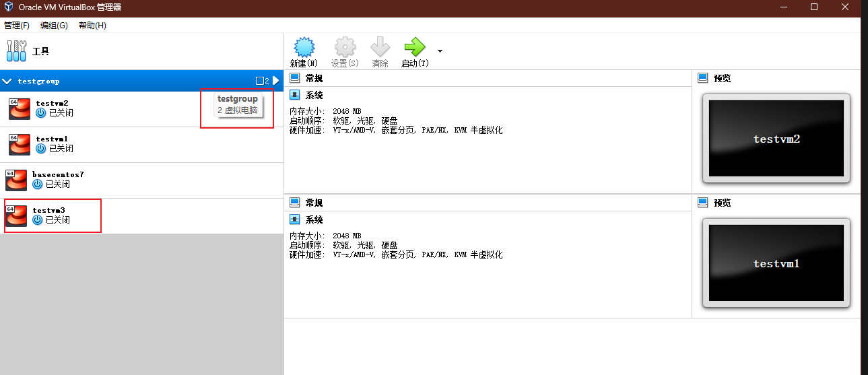Click the 常规 monitor icon in testvm1 details
868x375 pixels.
295,203
